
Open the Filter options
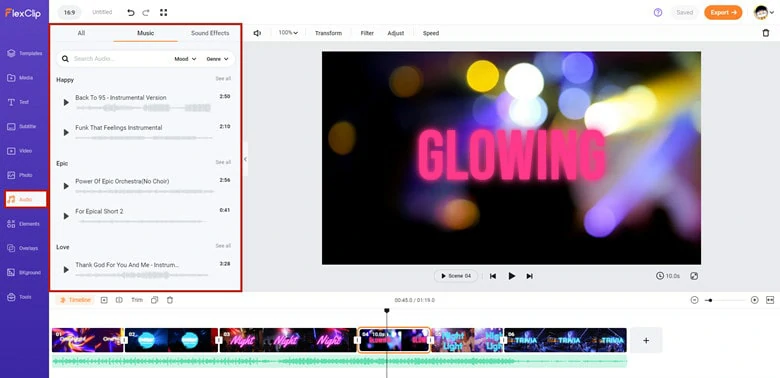click(x=367, y=33)
